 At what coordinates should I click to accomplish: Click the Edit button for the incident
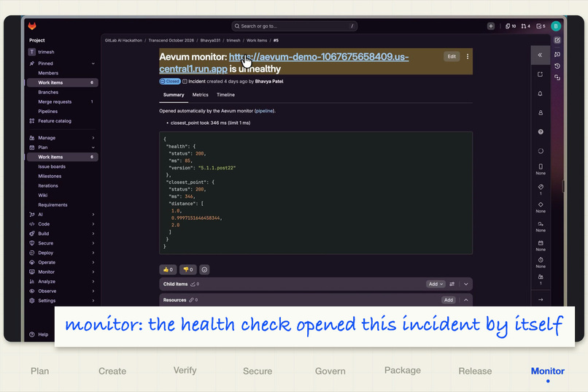(452, 56)
